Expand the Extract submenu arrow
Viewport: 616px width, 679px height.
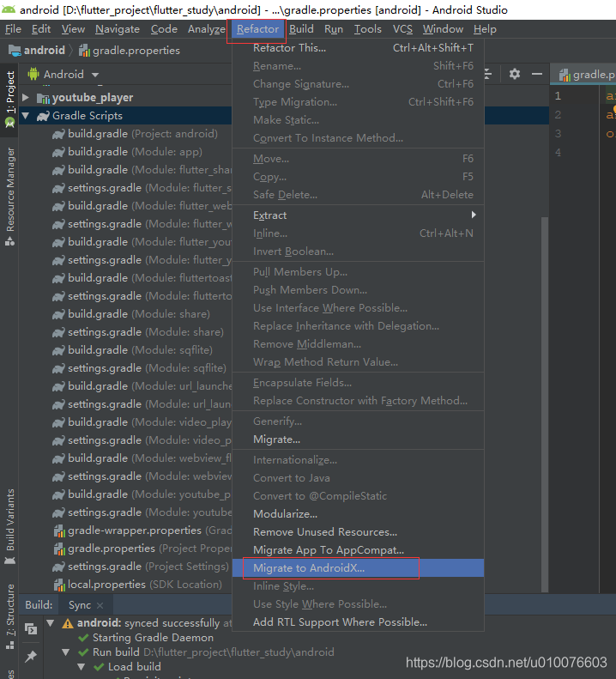point(474,215)
